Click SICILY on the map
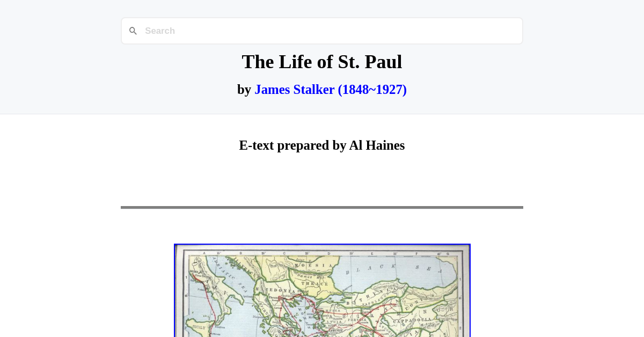644x337 pixels. 199,327
